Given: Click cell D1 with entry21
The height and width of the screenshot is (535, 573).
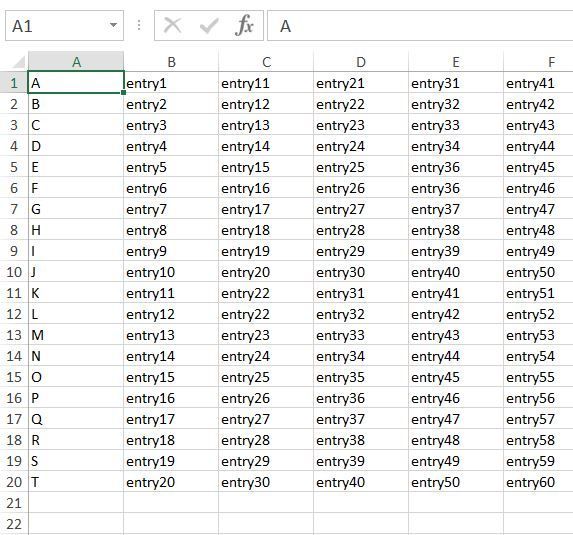Looking at the screenshot, I should click(x=361, y=83).
